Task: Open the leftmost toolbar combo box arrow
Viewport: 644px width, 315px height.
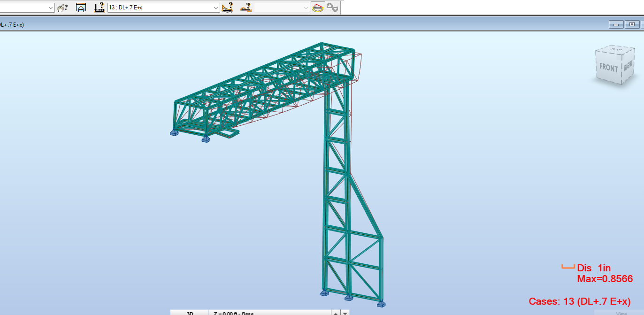Action: pos(51,8)
